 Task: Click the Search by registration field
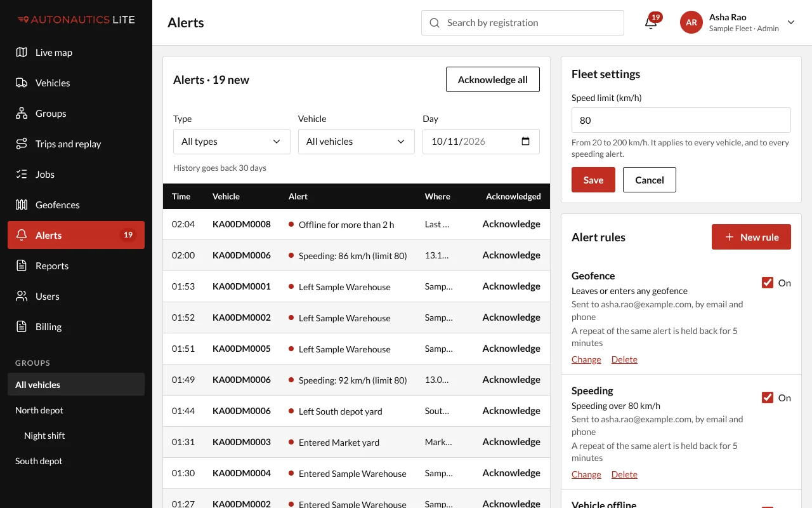pos(523,23)
